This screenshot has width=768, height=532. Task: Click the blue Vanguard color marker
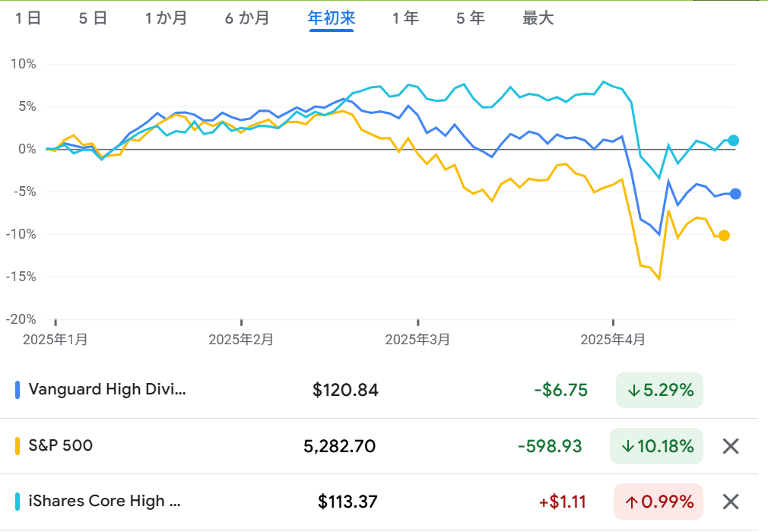coord(17,390)
